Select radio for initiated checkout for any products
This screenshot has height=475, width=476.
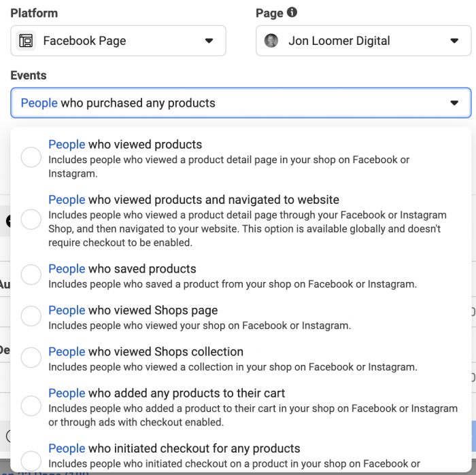[31, 461]
